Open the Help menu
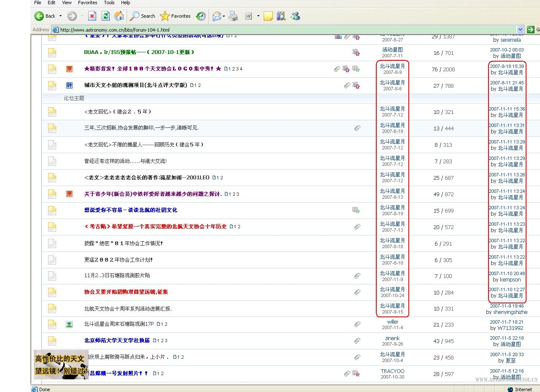This screenshot has height=392, width=540. [126, 3]
